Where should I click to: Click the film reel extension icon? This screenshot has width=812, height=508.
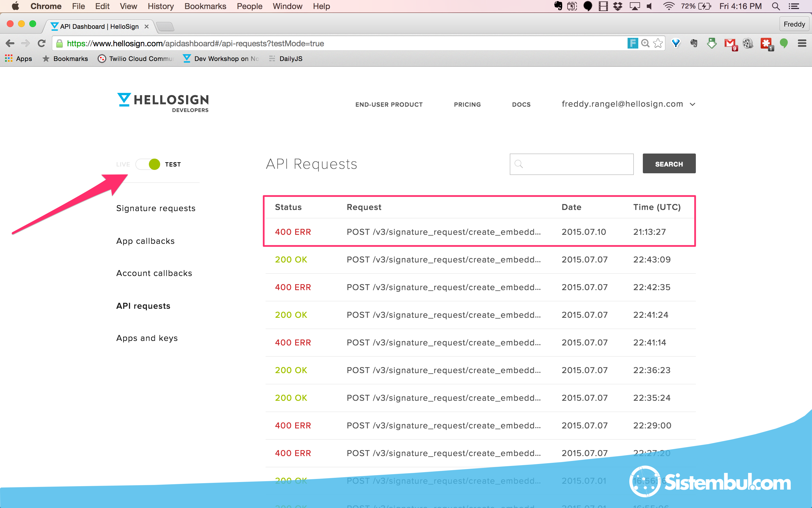748,43
